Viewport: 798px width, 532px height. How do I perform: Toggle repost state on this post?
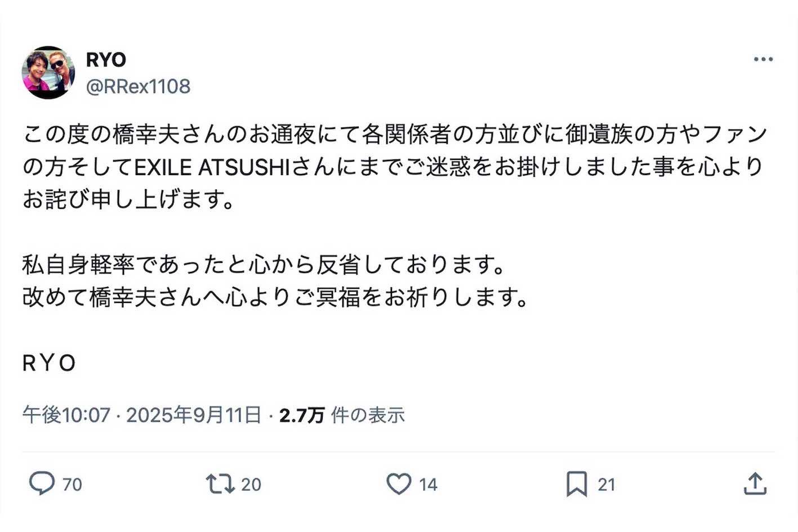coord(221,483)
